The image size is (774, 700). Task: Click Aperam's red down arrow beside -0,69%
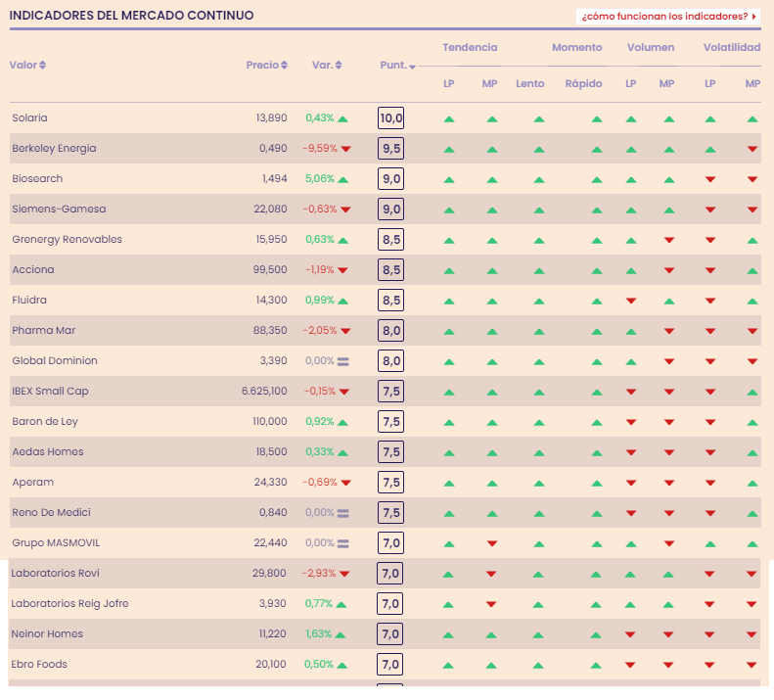coord(346,483)
